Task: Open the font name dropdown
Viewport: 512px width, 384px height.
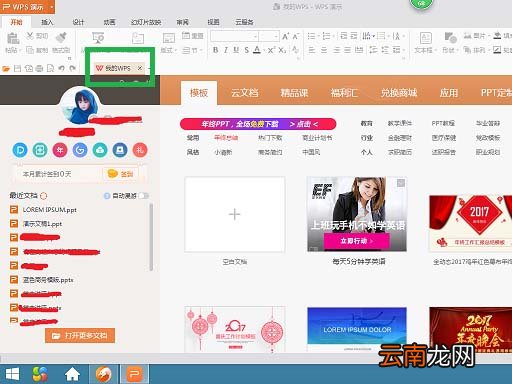Action: (255, 36)
